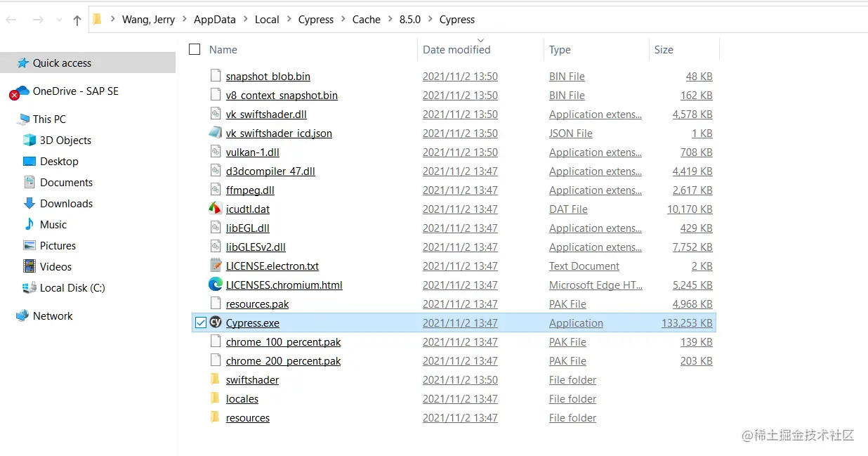
Task: Click the JSON File type entry
Action: point(571,133)
